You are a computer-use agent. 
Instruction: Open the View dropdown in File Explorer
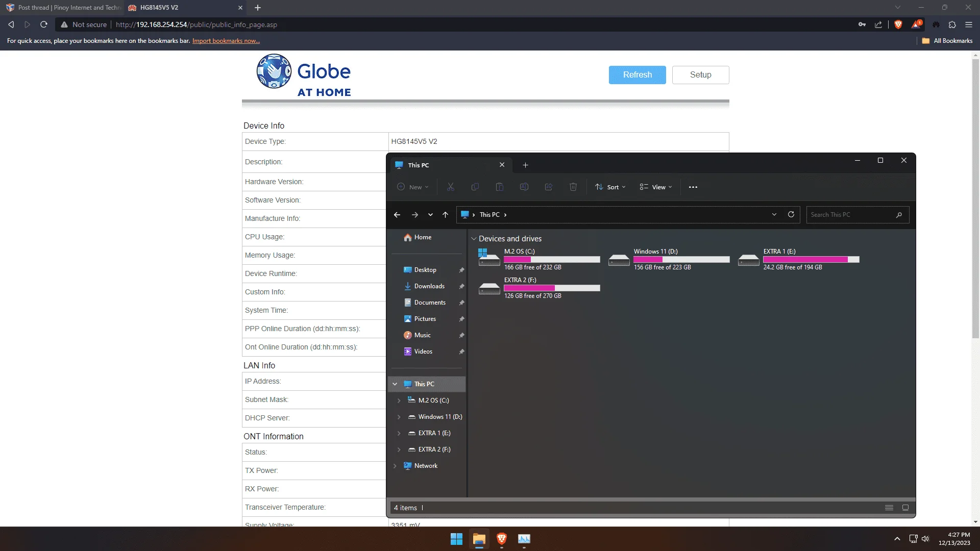point(656,187)
